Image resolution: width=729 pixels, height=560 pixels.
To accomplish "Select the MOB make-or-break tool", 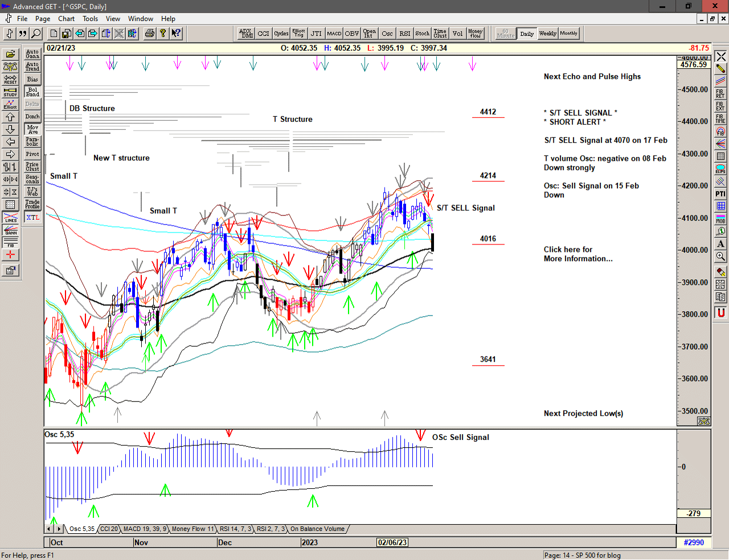I will tap(720, 219).
